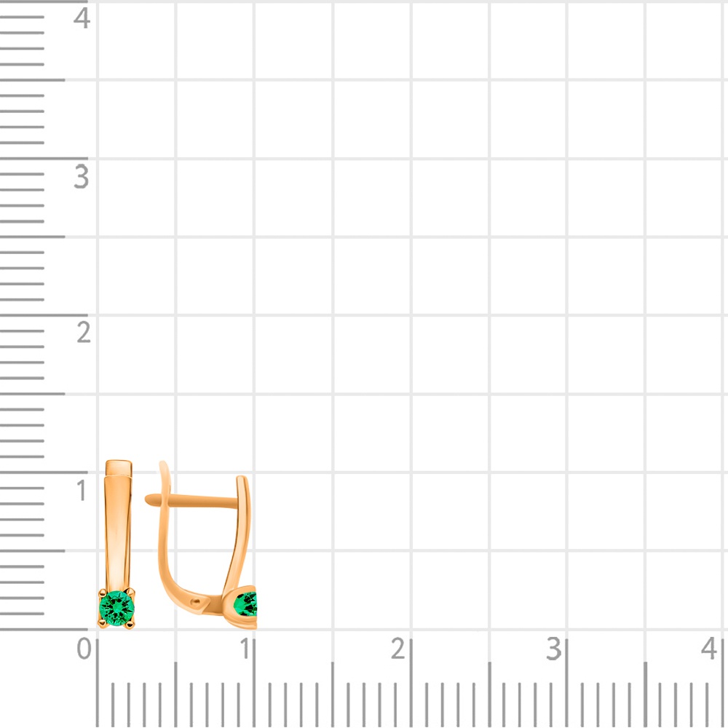Select the side-view earring with clasp
728x728 pixels.
coord(201,545)
